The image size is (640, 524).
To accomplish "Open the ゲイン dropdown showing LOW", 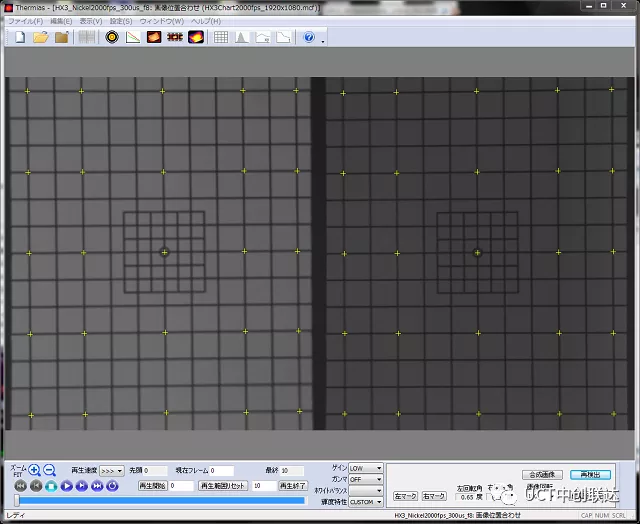I will pyautogui.click(x=365, y=467).
